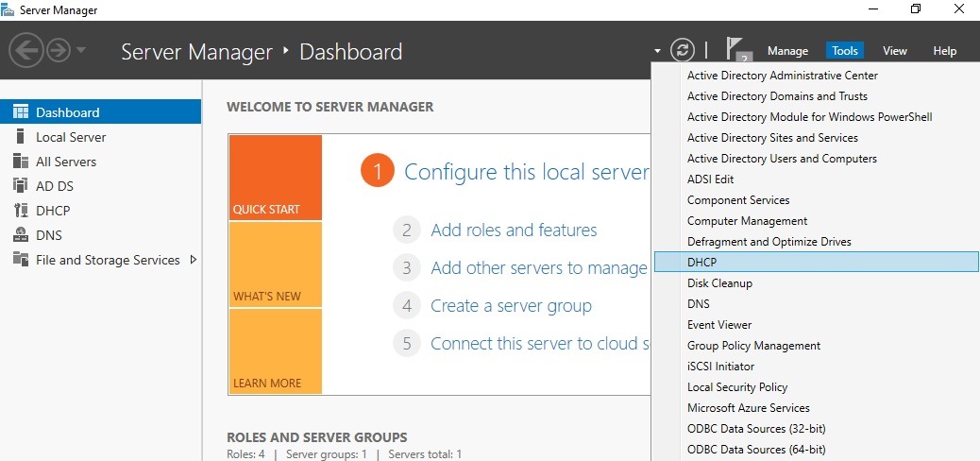Click Roles and Server Groups heading
The image size is (980, 461).
[x=317, y=437]
